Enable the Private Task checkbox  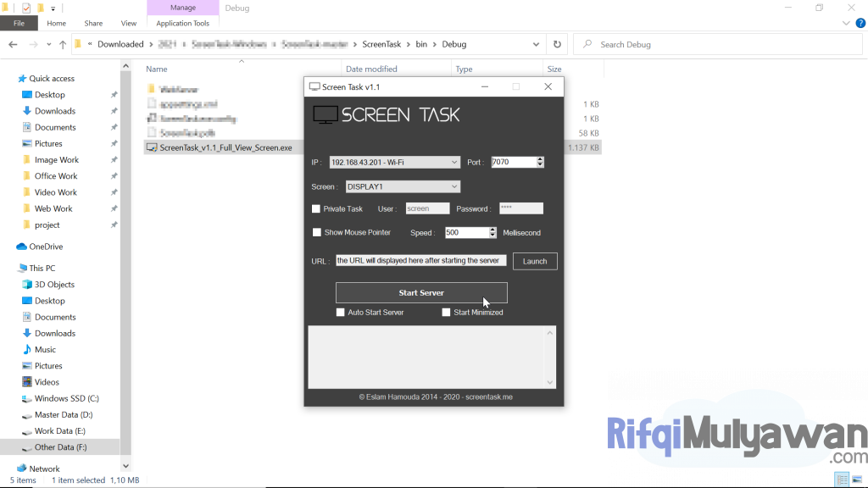[316, 208]
